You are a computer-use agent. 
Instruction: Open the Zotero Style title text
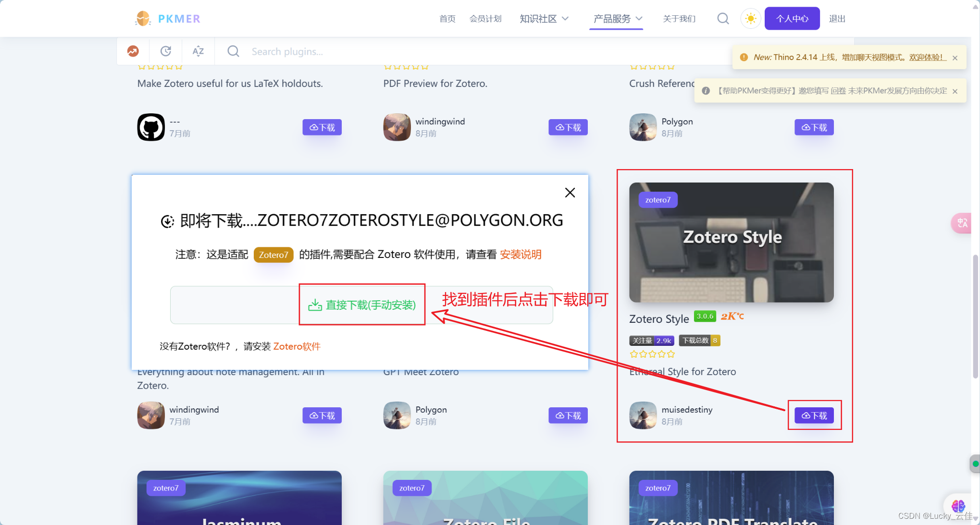[659, 319]
